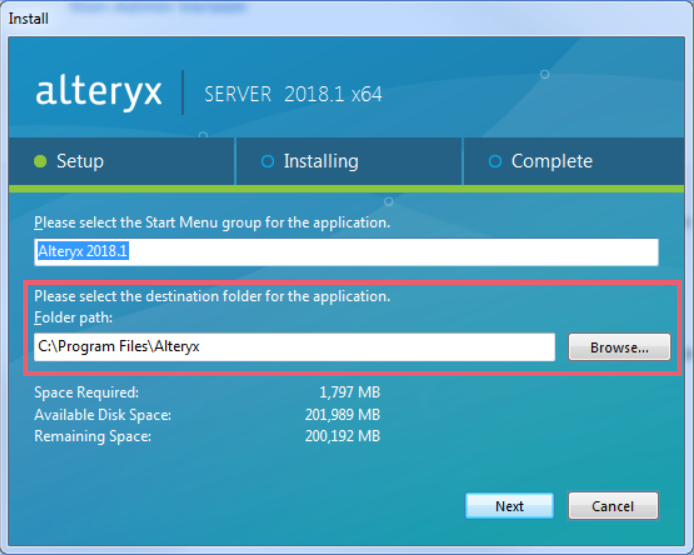The width and height of the screenshot is (694, 555).
Task: Click the '1,797 MB' value
Action: [350, 393]
